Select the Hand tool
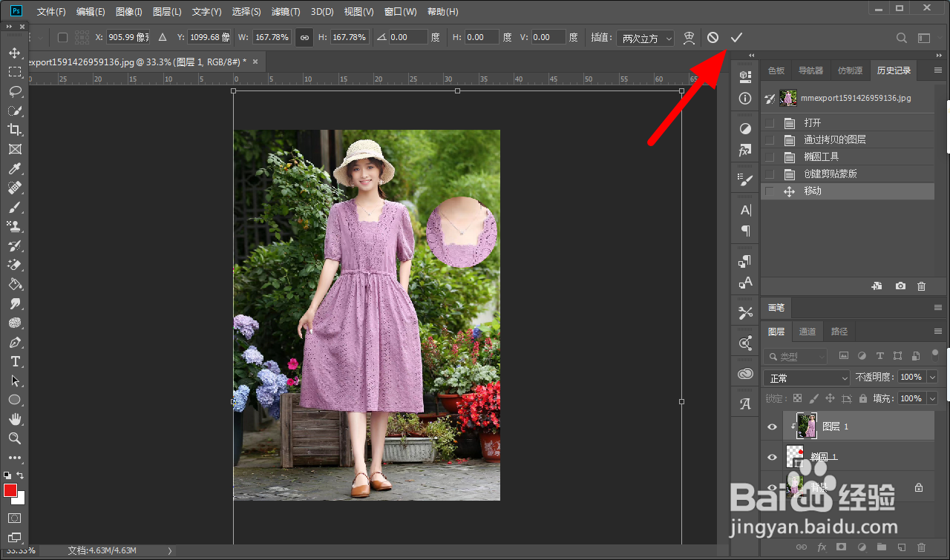 [x=14, y=419]
